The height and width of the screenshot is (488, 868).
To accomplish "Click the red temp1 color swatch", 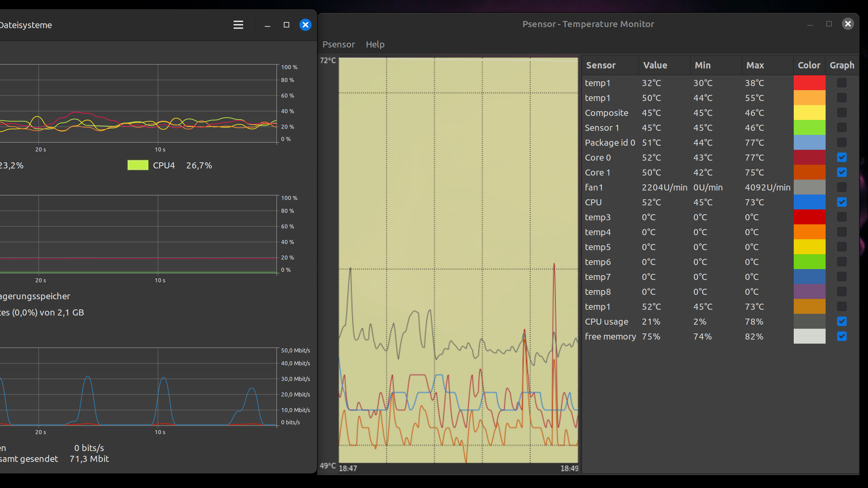I will (809, 83).
